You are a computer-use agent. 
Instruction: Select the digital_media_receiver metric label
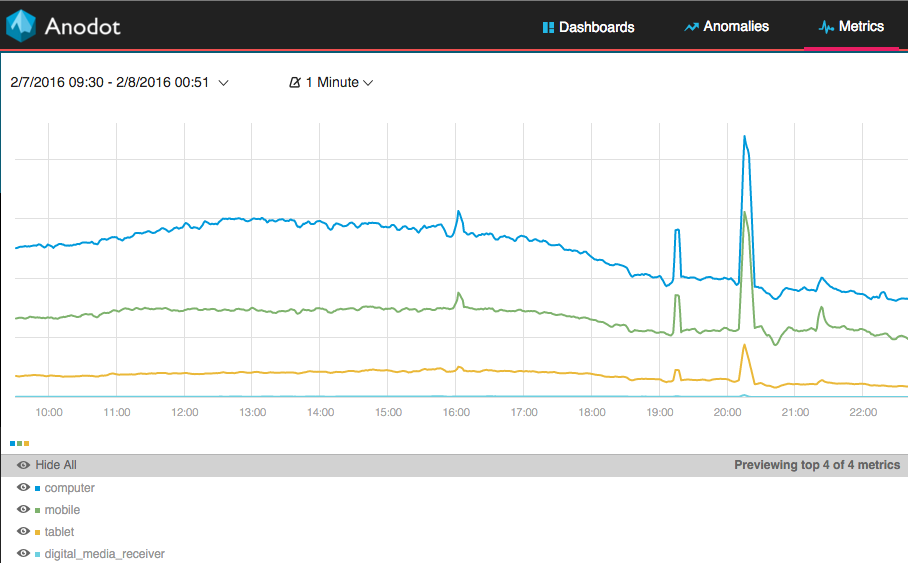coord(105,554)
